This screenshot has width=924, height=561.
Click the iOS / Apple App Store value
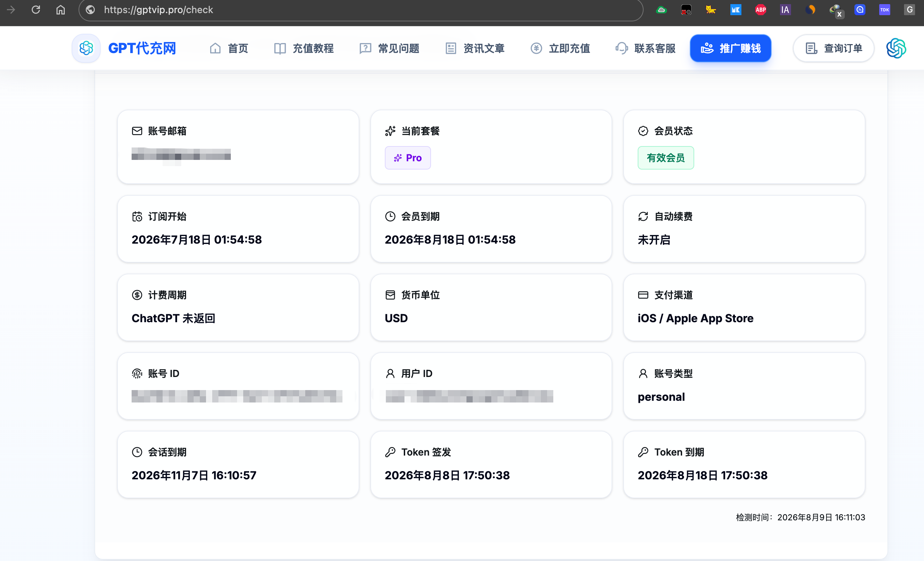[x=695, y=318]
